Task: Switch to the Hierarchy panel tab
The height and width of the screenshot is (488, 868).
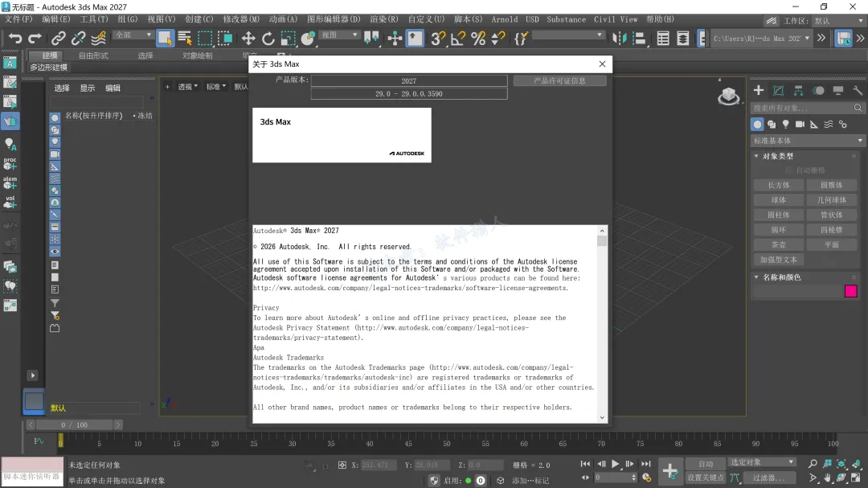Action: [x=798, y=90]
